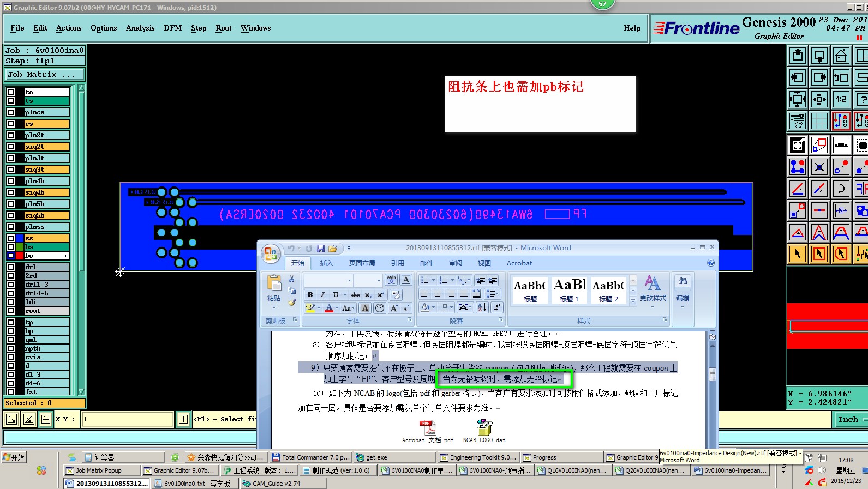Toggle checkbox for layer 'pln3t'
868x489 pixels.
click(11, 158)
